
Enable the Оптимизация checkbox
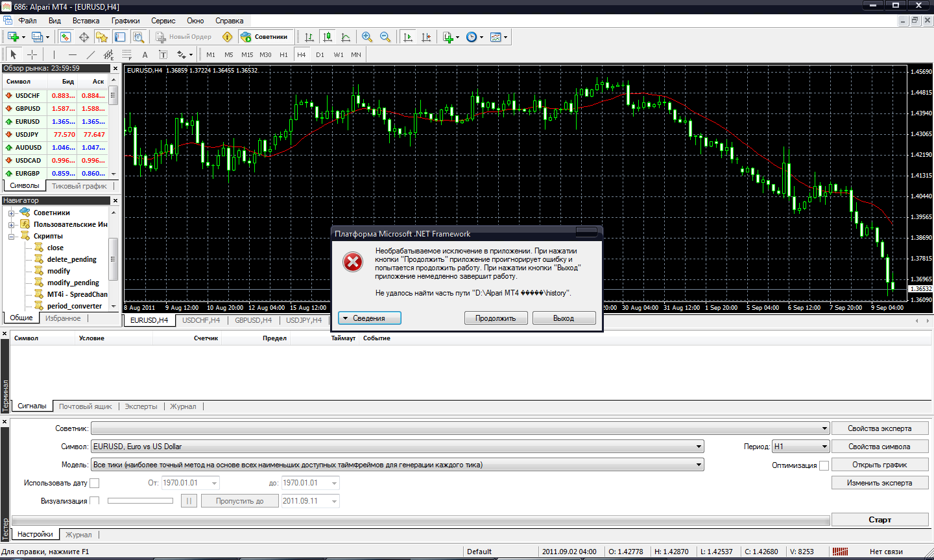click(824, 465)
